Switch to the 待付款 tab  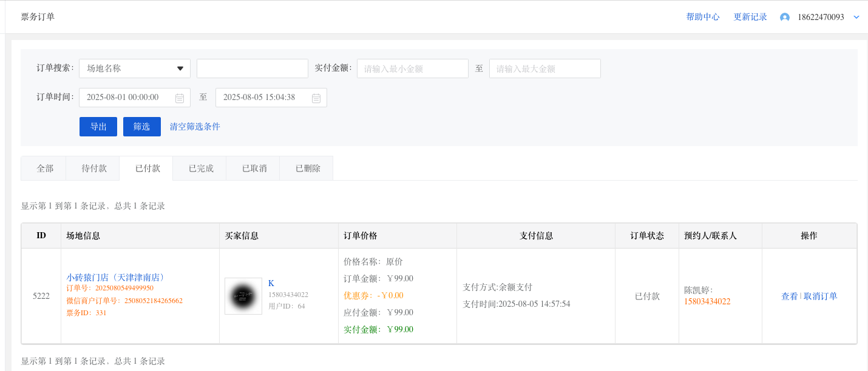[x=94, y=169]
